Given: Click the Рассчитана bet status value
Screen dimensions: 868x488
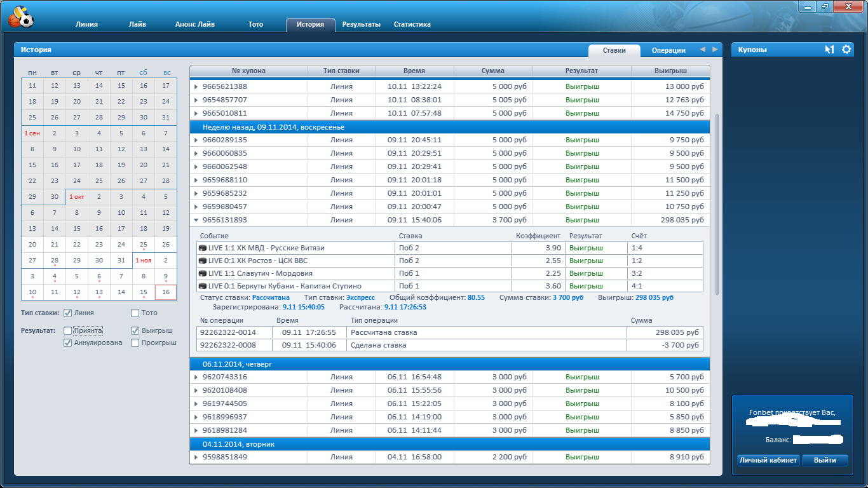Looking at the screenshot, I should [271, 297].
